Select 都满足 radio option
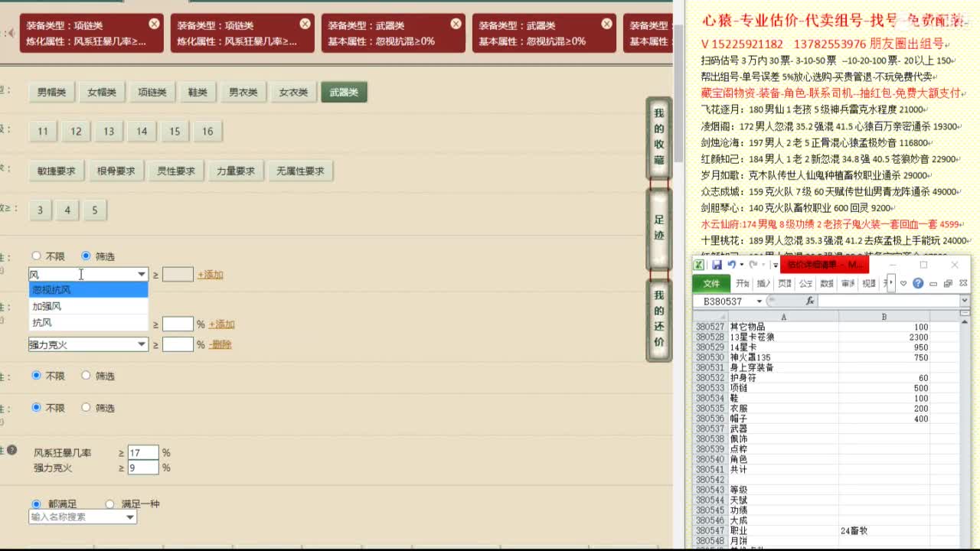 (x=36, y=504)
